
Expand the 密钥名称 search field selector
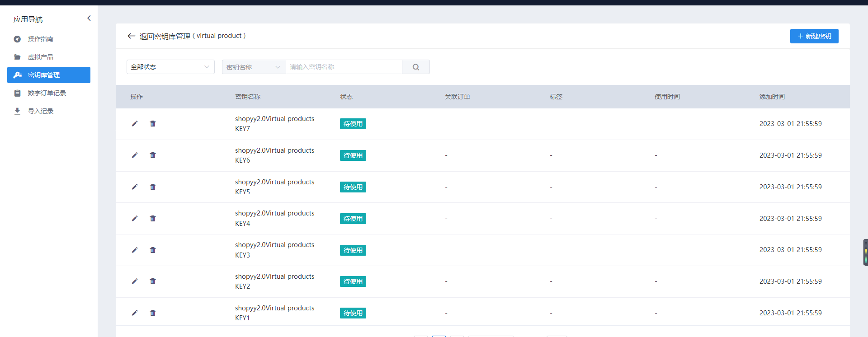point(254,67)
